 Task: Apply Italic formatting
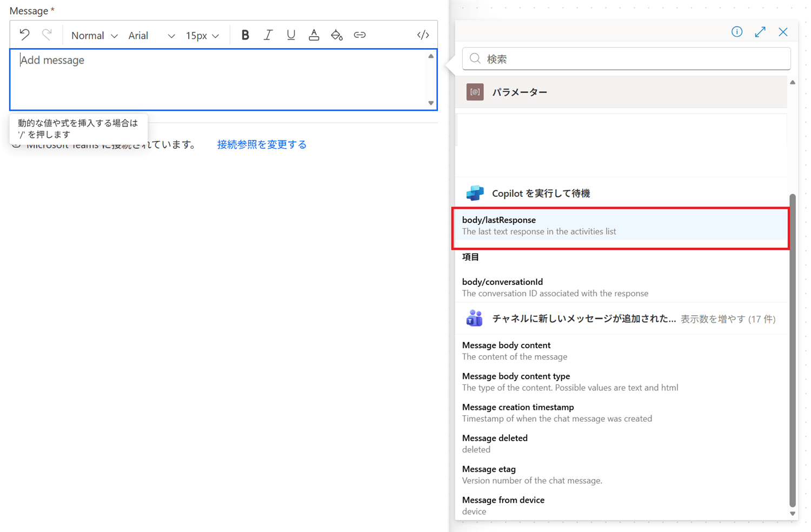pyautogui.click(x=268, y=34)
